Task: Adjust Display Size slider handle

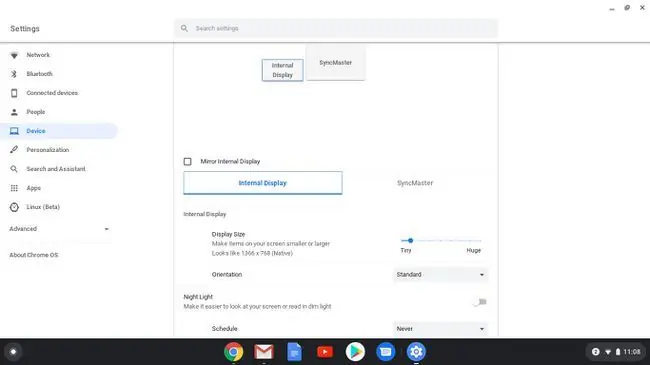Action: pos(410,241)
